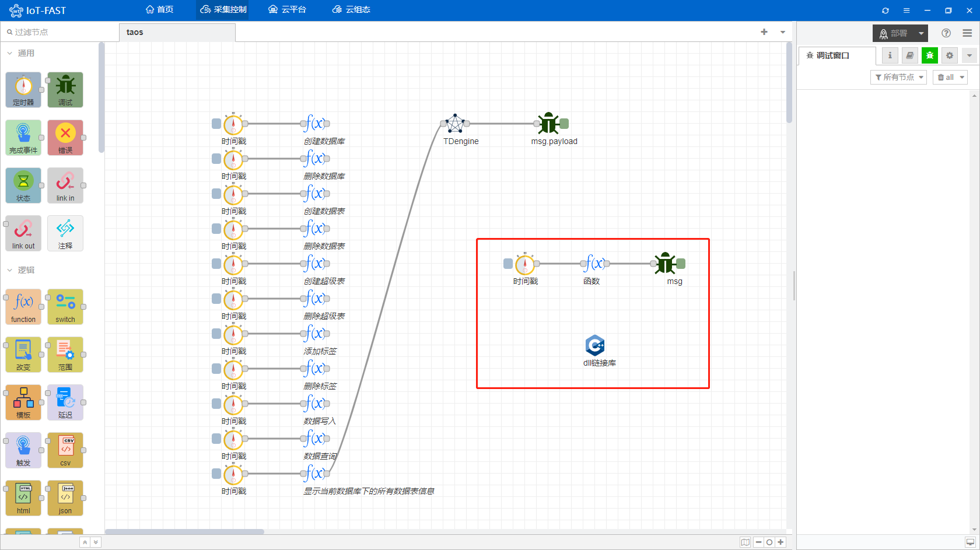Select the 触发 trigger node in palette
This screenshot has height=550, width=980.
(23, 450)
